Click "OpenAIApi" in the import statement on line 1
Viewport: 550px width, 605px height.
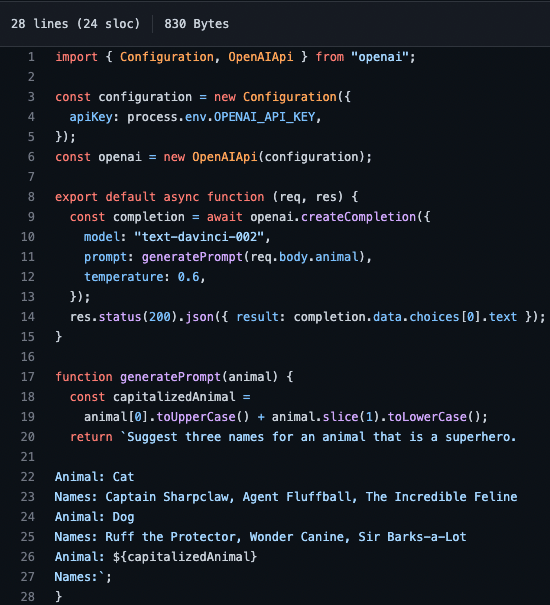[261, 57]
